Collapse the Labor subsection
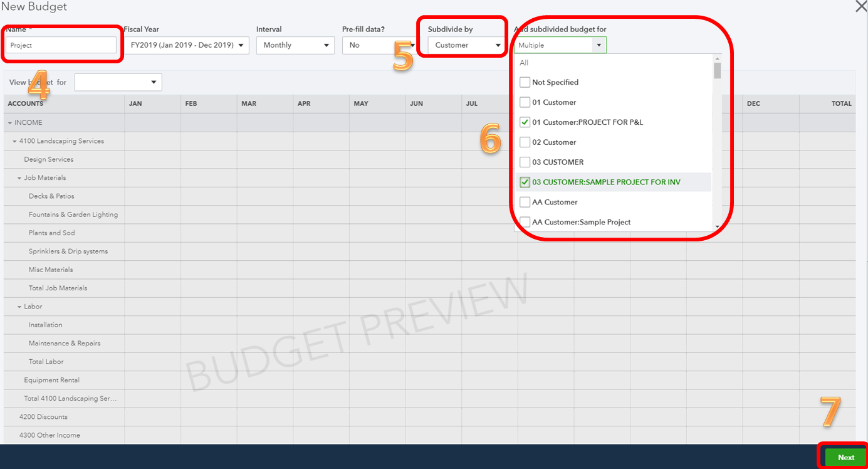The height and width of the screenshot is (469, 868). coord(21,306)
